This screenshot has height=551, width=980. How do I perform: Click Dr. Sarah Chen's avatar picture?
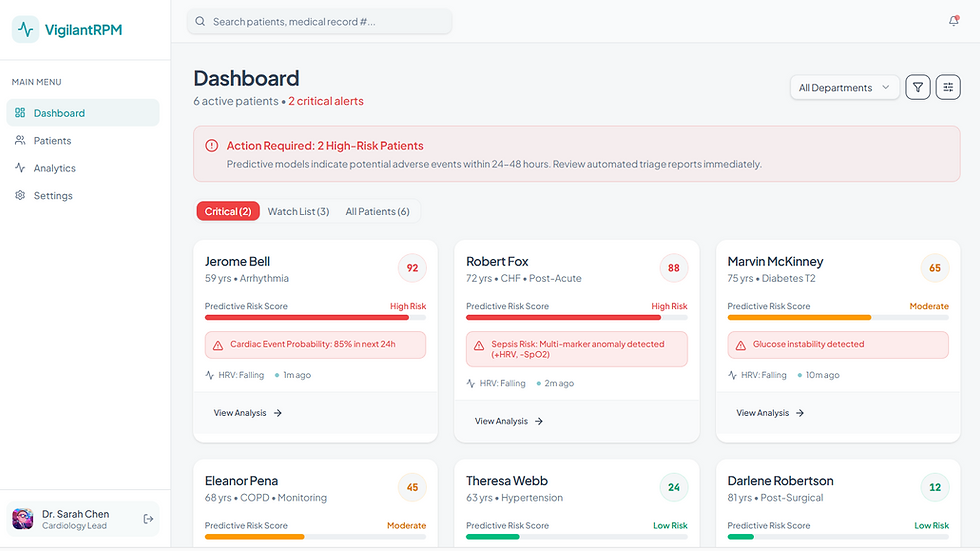tap(23, 519)
